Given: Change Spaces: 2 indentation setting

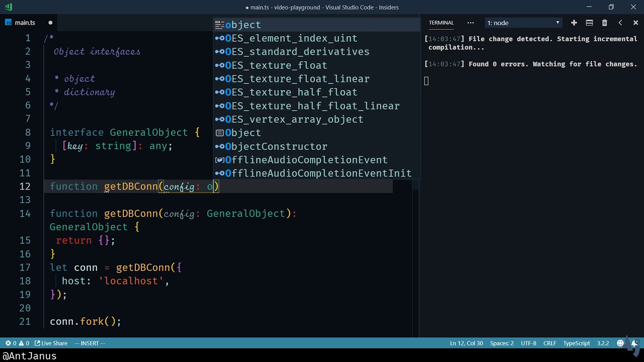Looking at the screenshot, I should (502, 343).
